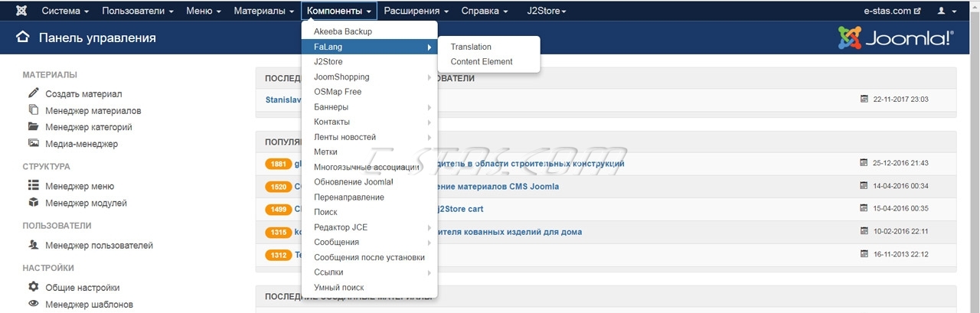The height and width of the screenshot is (313, 980).
Task: Select the FaLang menu entry
Action: [370, 47]
